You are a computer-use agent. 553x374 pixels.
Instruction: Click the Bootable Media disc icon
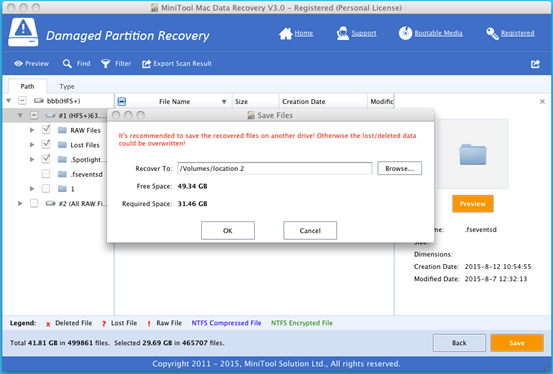coord(405,33)
